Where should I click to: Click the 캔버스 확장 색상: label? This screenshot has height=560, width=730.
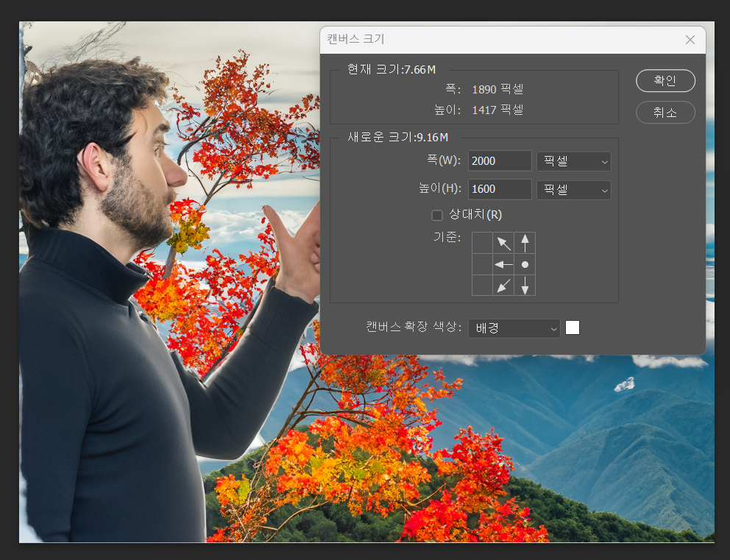pos(414,327)
